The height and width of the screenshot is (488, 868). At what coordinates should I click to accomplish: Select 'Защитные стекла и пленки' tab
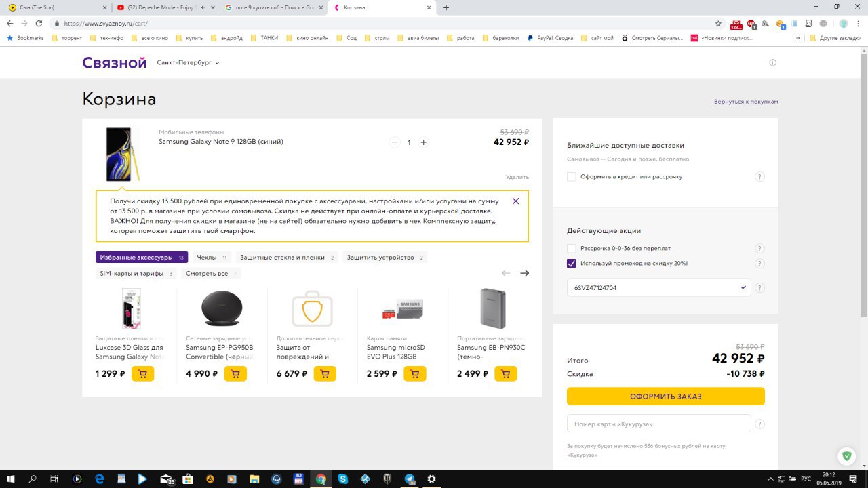[288, 258]
